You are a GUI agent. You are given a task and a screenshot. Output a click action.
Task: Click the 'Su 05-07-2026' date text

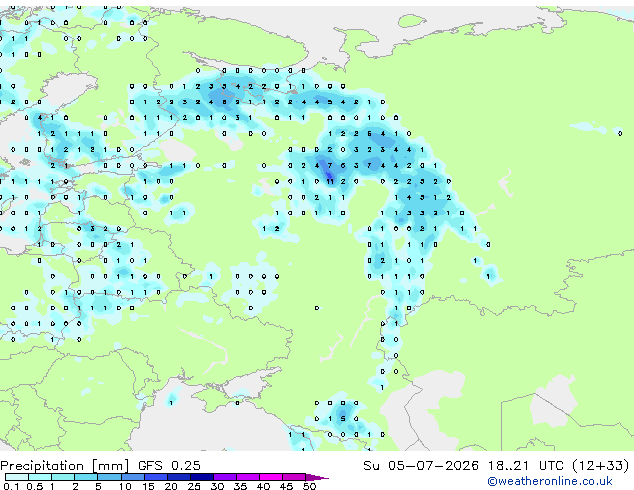(421, 465)
